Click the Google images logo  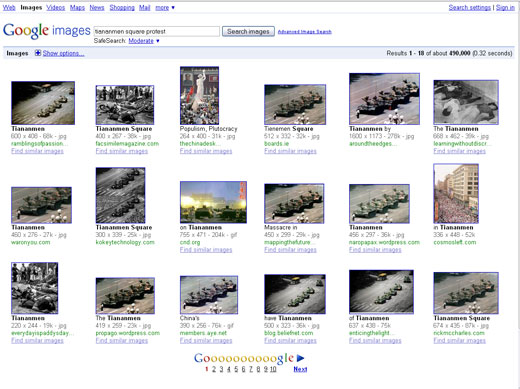[47, 31]
